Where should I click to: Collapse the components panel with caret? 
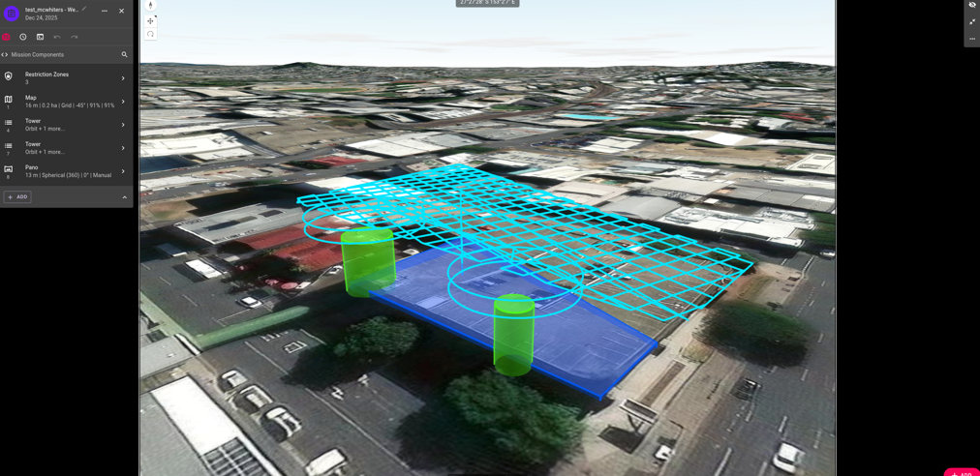(x=124, y=197)
